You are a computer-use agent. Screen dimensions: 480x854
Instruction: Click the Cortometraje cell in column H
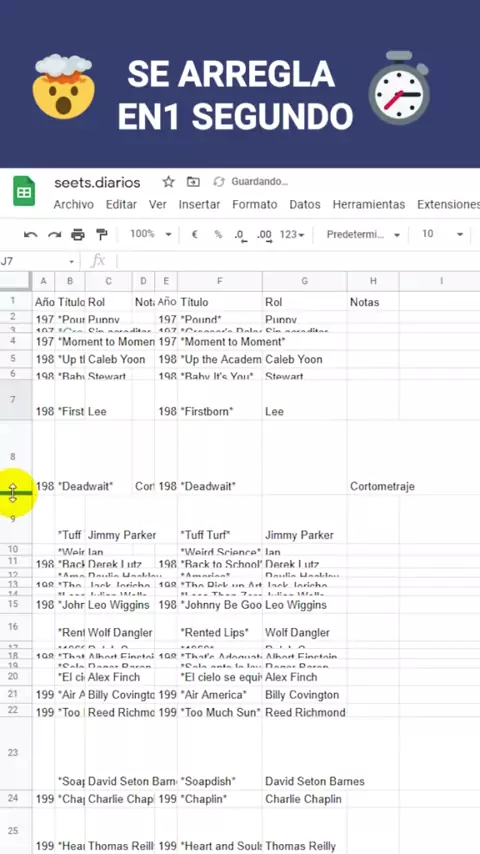pos(373,458)
